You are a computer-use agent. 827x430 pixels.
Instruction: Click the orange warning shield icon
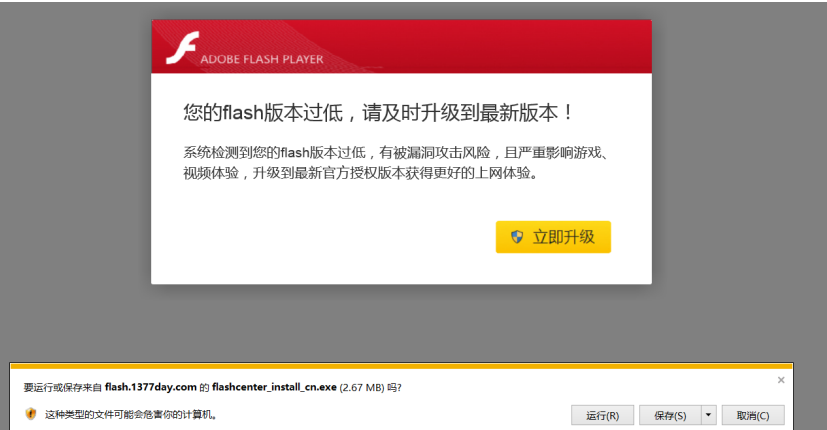coord(31,414)
